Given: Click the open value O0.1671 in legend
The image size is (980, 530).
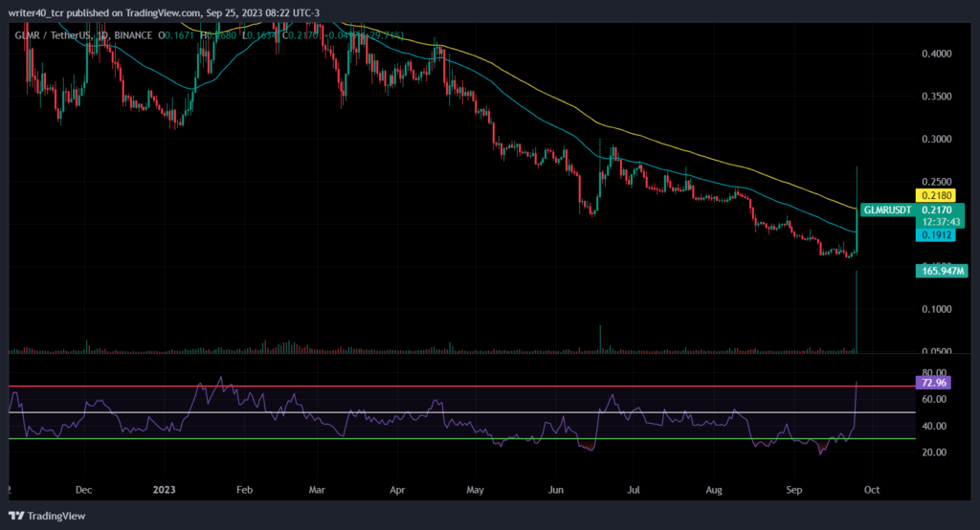Looking at the screenshot, I should [176, 35].
